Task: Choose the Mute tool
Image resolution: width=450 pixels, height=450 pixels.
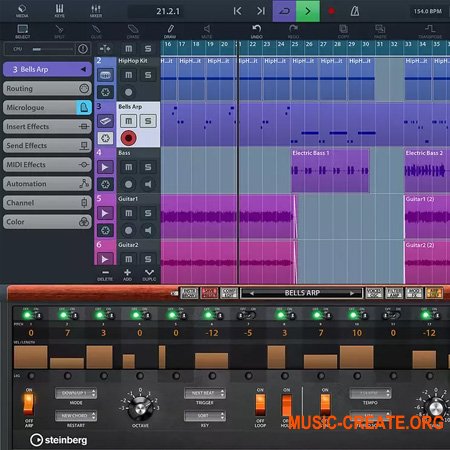Action: click(x=207, y=31)
